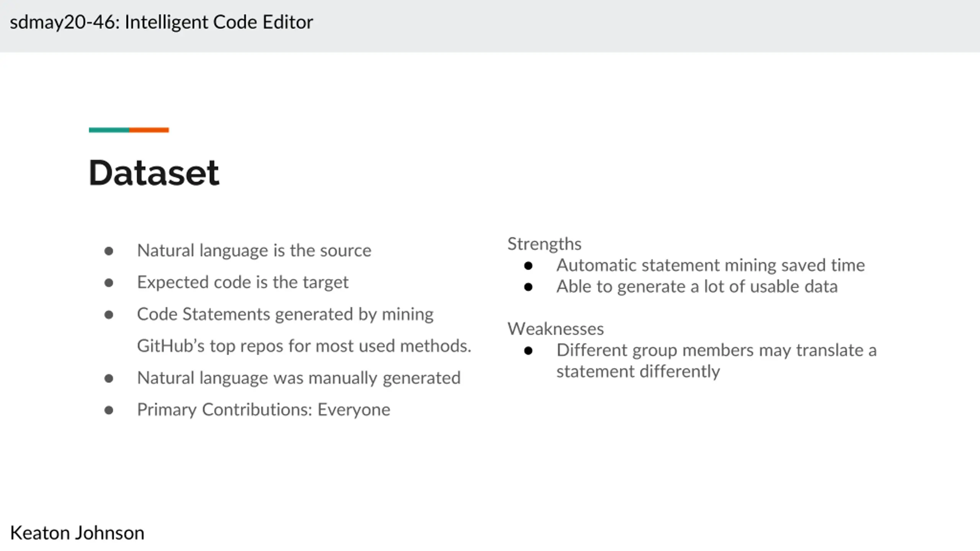Click the bullet dot beside 'Natural language is the source'

(x=109, y=251)
